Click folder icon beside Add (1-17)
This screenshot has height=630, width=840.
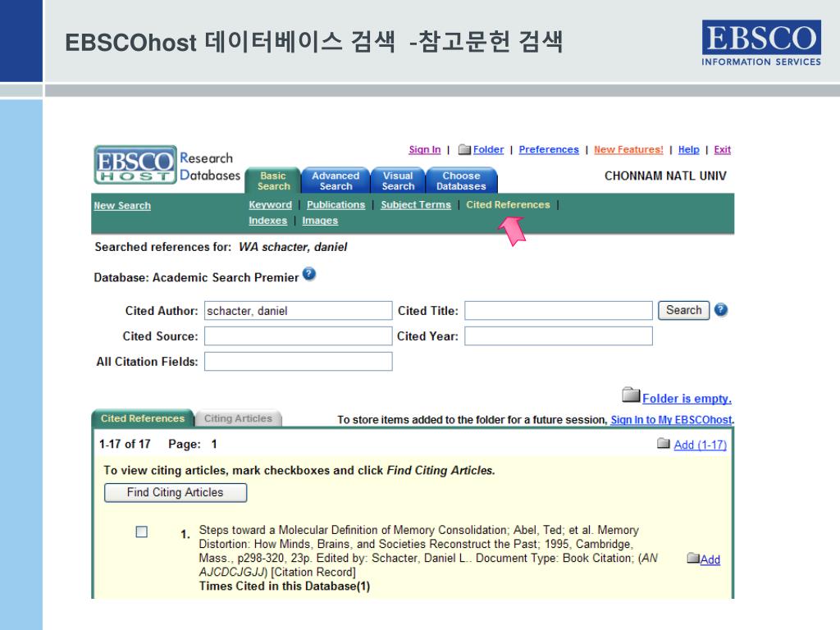tap(664, 443)
